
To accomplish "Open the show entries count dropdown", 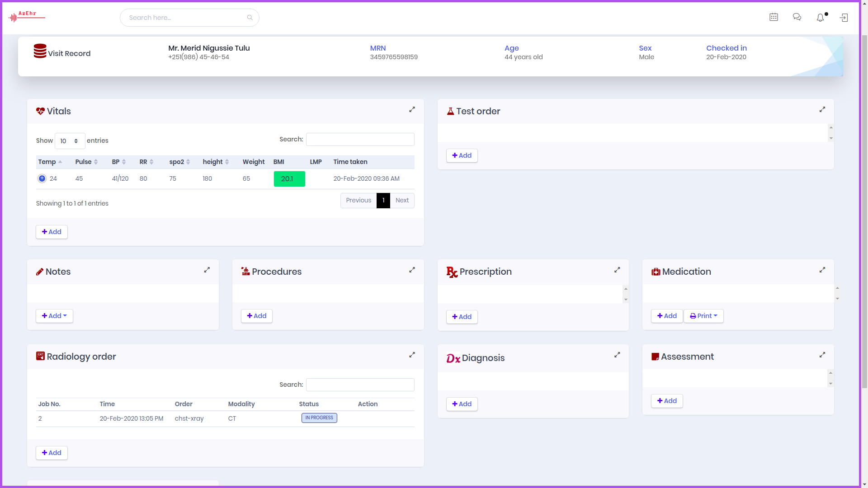I will click(x=70, y=141).
